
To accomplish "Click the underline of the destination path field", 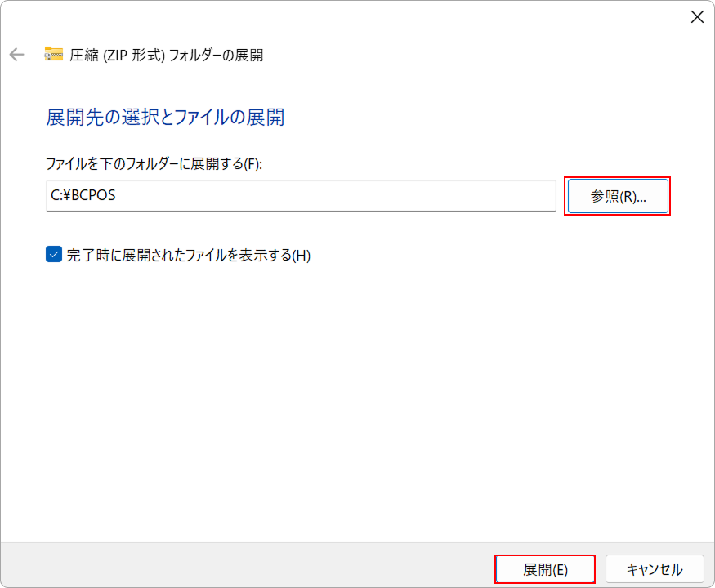I will tap(301, 210).
